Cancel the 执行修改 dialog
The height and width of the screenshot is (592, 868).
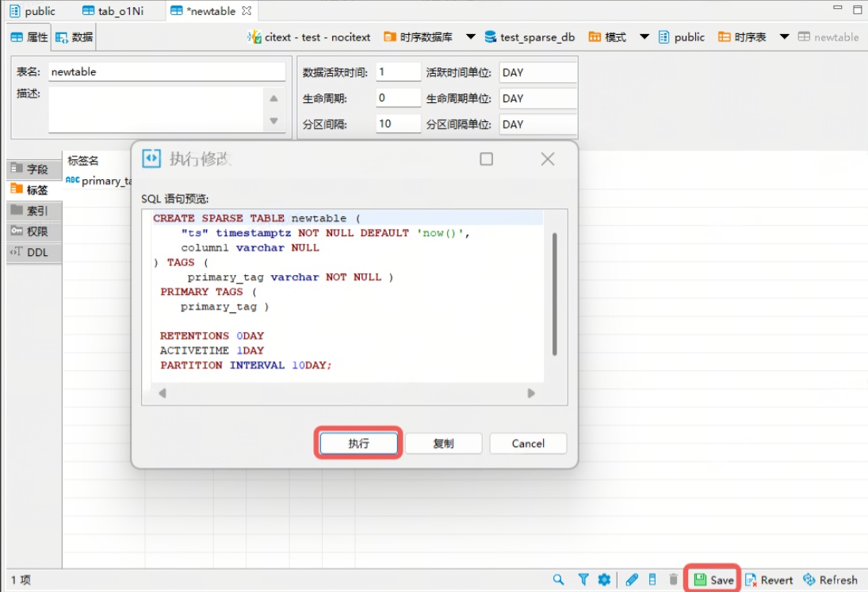528,443
